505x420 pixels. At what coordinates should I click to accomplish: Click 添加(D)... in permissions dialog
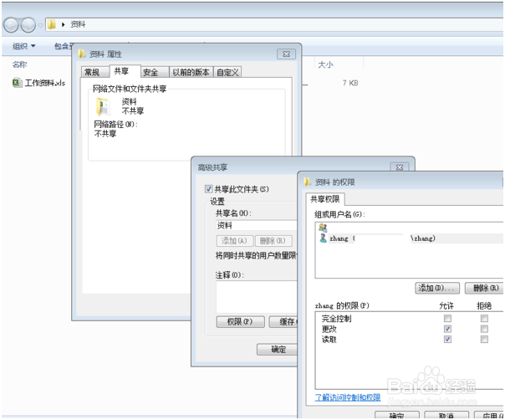(437, 288)
